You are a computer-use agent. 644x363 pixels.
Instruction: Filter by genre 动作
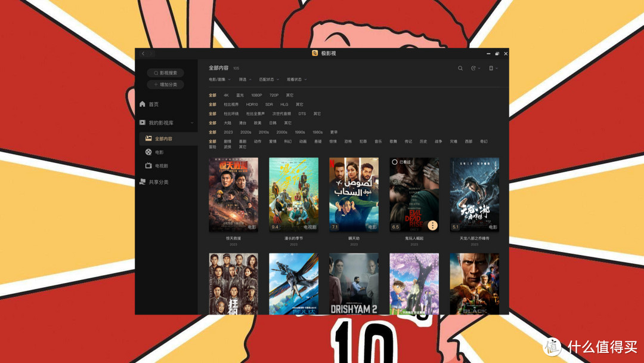pos(258,141)
